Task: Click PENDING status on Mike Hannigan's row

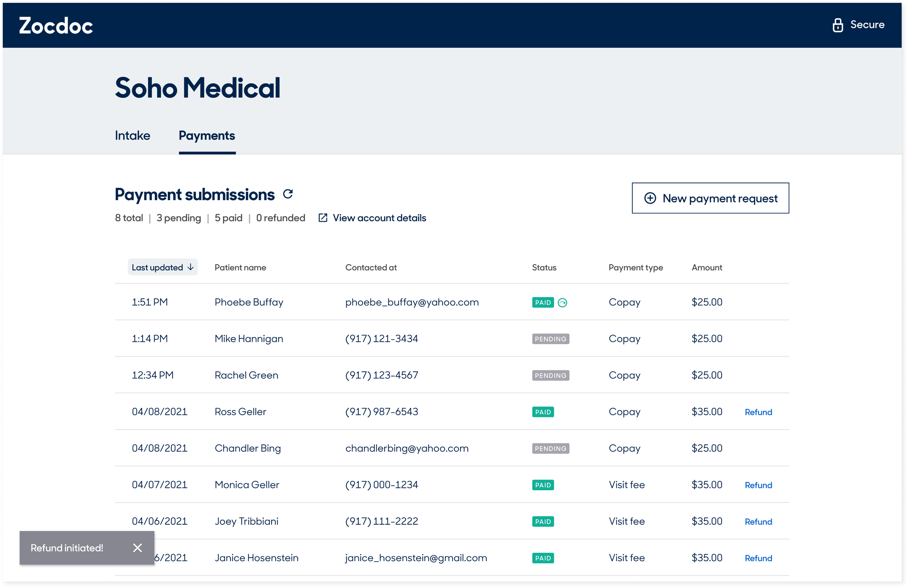Action: (x=550, y=339)
